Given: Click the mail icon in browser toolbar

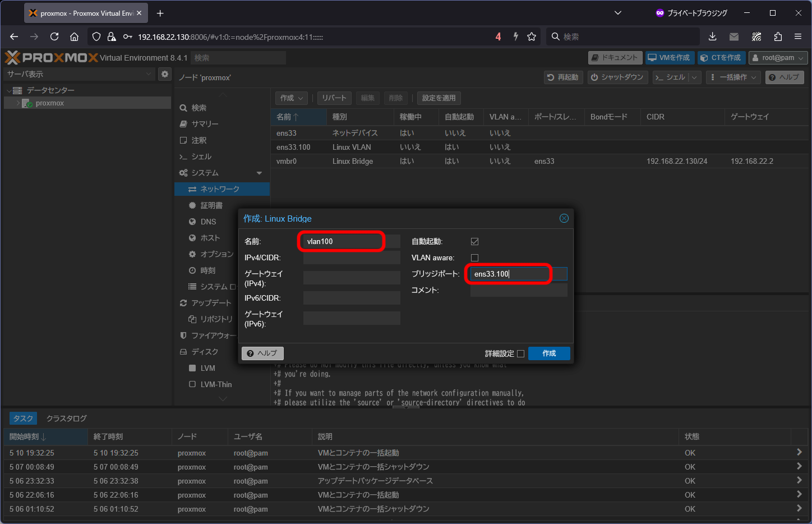Looking at the screenshot, I should pyautogui.click(x=734, y=36).
